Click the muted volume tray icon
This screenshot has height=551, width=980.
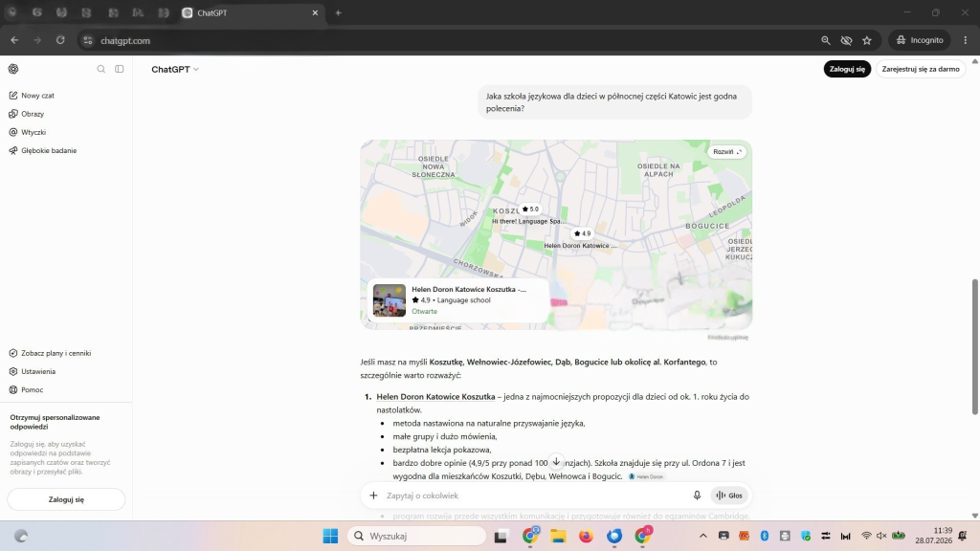coord(881,536)
